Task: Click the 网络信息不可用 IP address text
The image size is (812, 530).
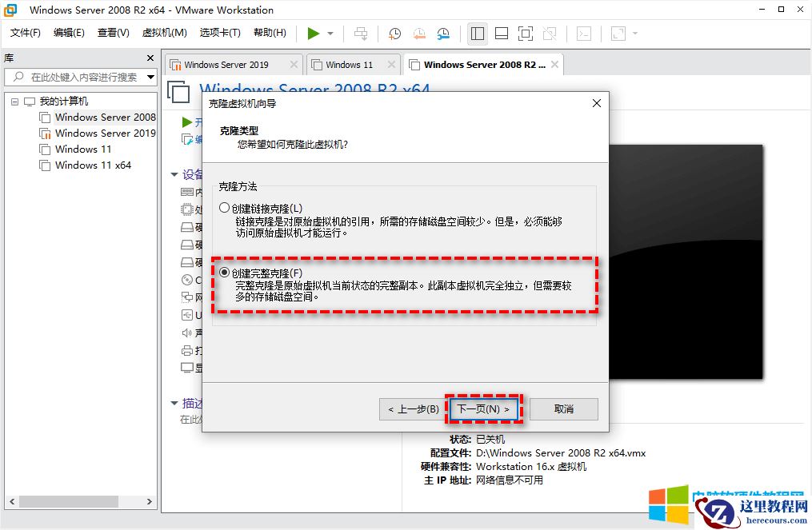Action: pos(510,480)
